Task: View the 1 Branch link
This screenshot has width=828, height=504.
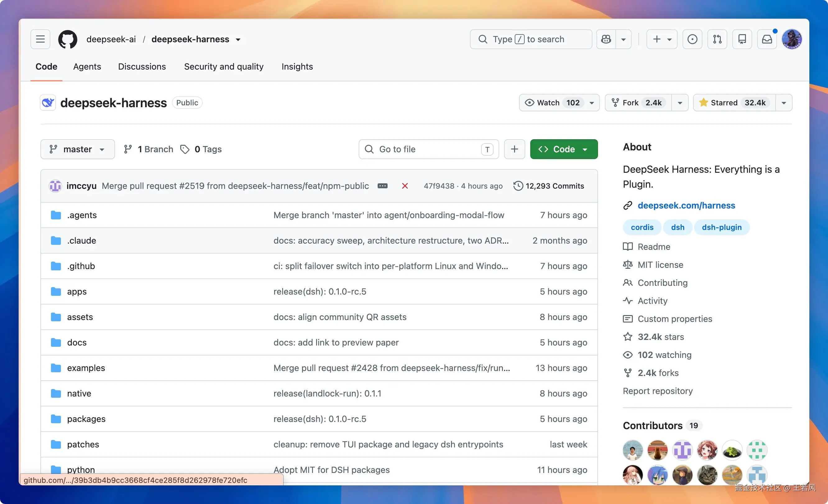Action: [x=148, y=149]
